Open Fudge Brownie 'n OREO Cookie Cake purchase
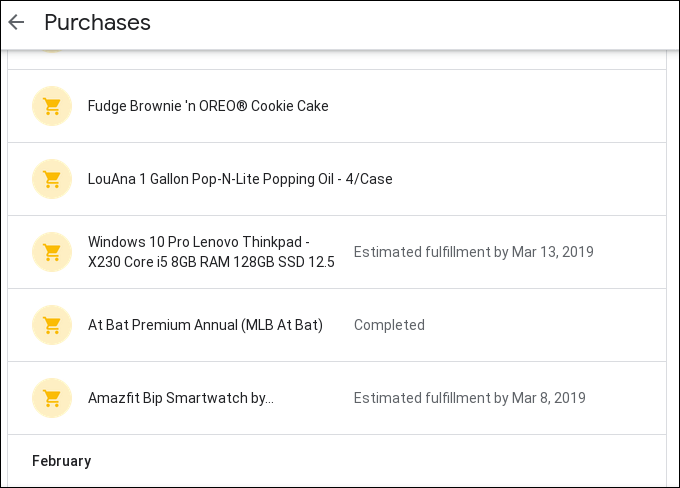680x488 pixels. 337,106
